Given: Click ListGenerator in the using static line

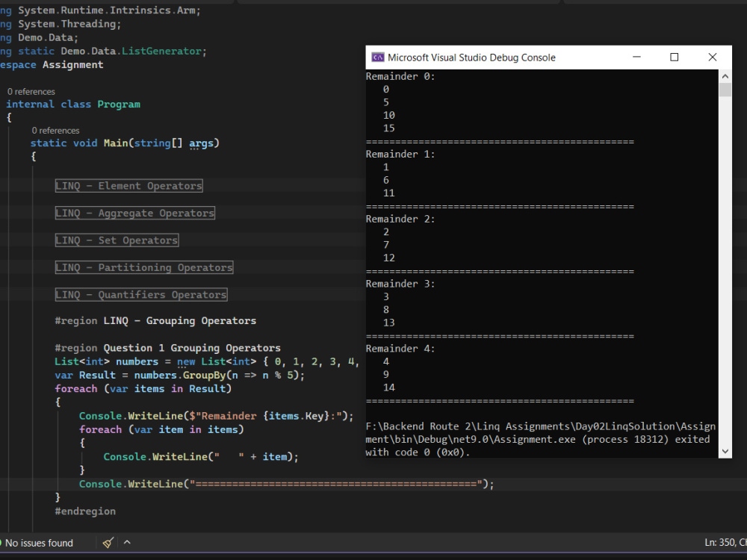Looking at the screenshot, I should (161, 51).
